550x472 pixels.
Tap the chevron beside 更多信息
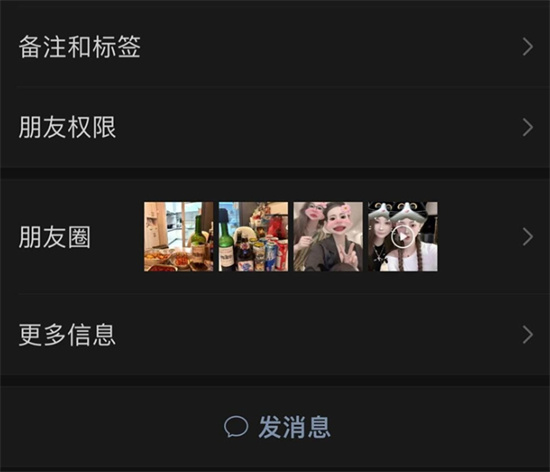point(528,335)
